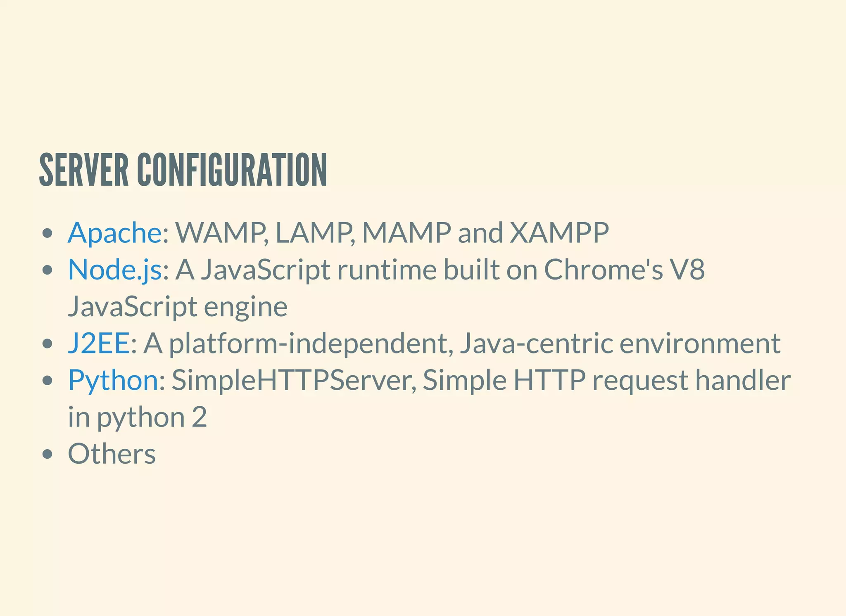The width and height of the screenshot is (846, 616).
Task: Click the bullet point before Apache
Action: pos(48,234)
